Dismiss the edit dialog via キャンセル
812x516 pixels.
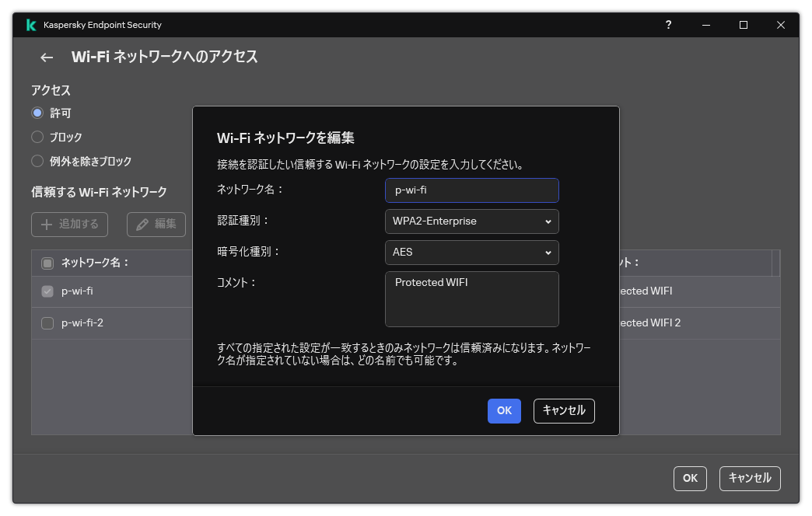pyautogui.click(x=564, y=411)
